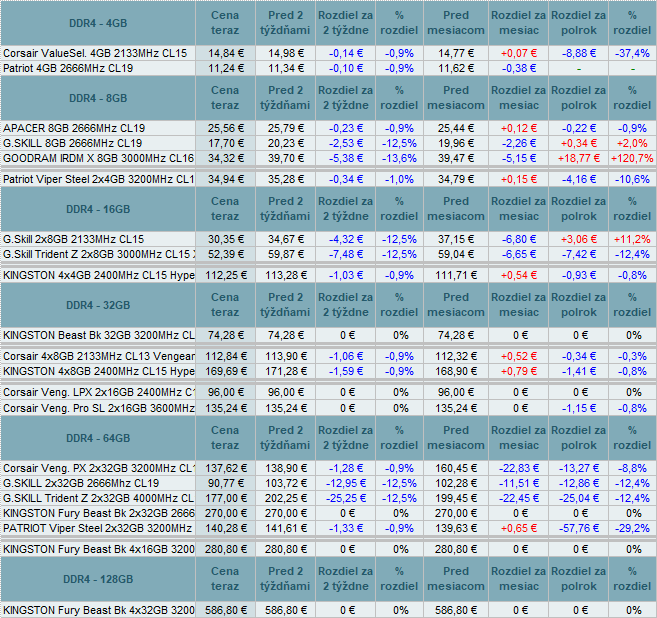Screen dimensions: 657x618
Task: Select the 25,56 € APACER current price
Action: pos(225,128)
